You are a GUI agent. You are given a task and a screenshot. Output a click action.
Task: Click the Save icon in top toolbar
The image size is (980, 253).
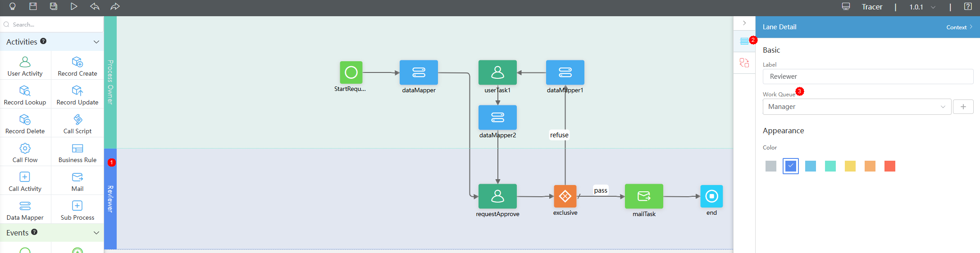[x=33, y=6]
